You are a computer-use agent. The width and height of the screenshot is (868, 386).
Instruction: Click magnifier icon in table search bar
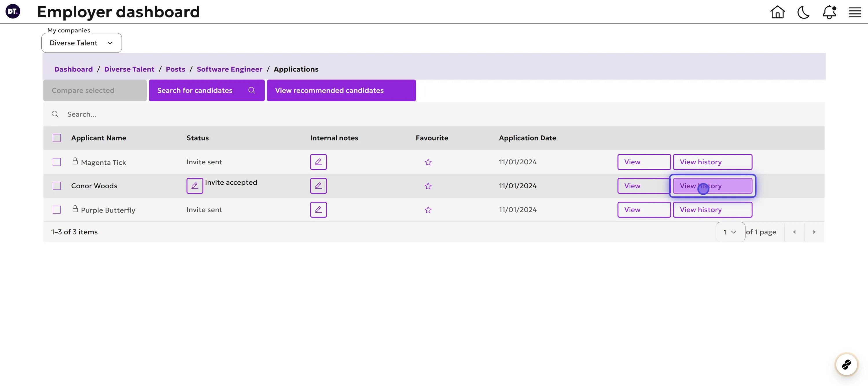point(55,114)
